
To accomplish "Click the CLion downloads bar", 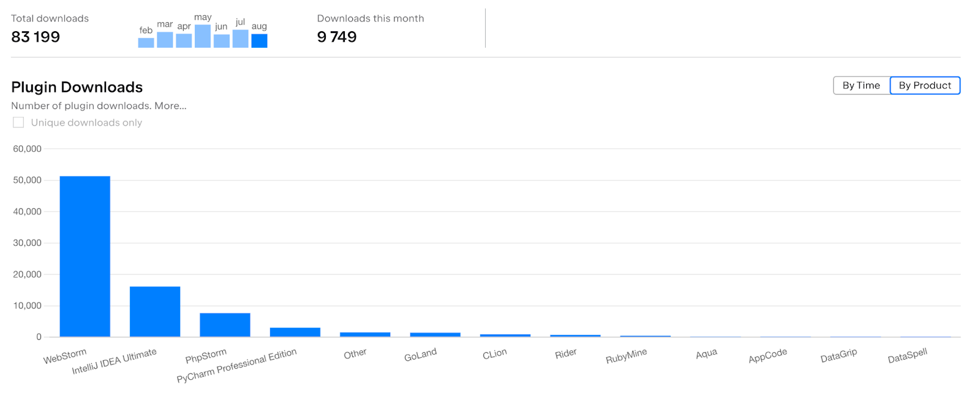I will point(505,335).
